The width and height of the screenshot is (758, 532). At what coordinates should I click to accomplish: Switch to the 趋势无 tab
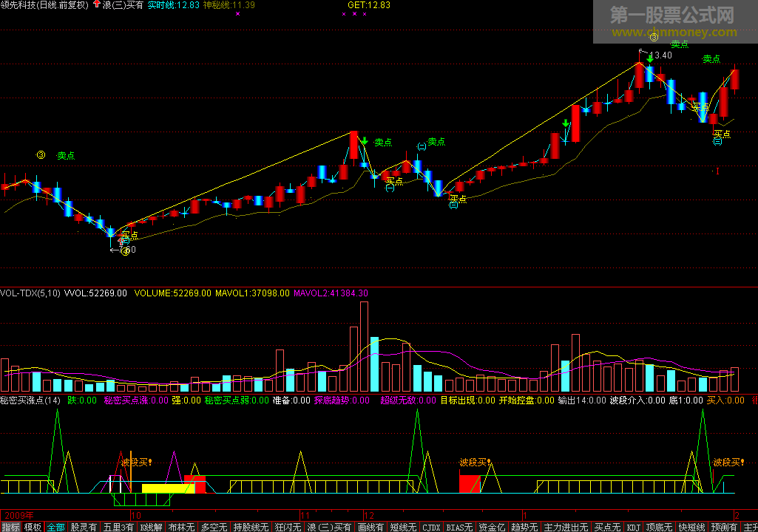(524, 527)
